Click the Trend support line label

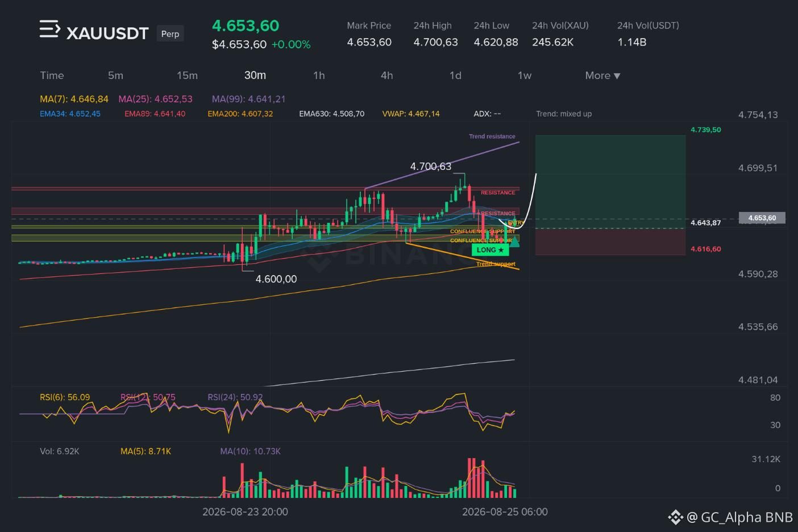pyautogui.click(x=496, y=264)
